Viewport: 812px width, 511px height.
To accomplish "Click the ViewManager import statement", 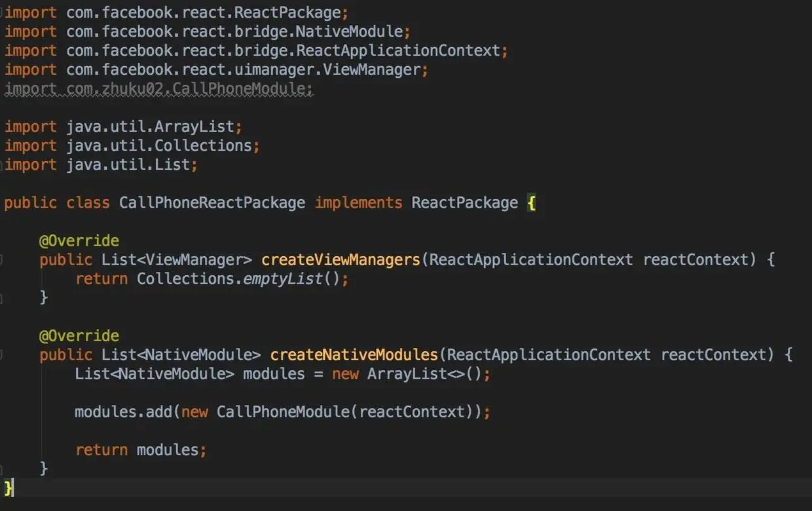I will (x=213, y=69).
